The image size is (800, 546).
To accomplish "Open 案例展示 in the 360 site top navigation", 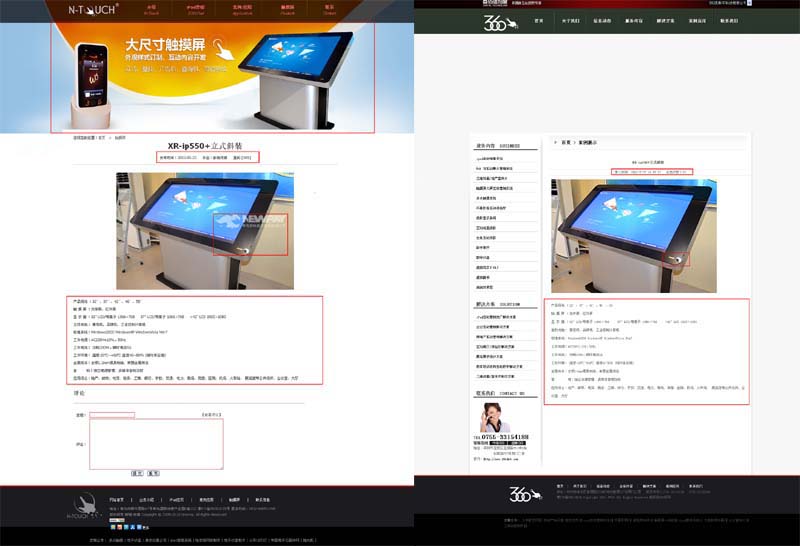I will tap(696, 20).
